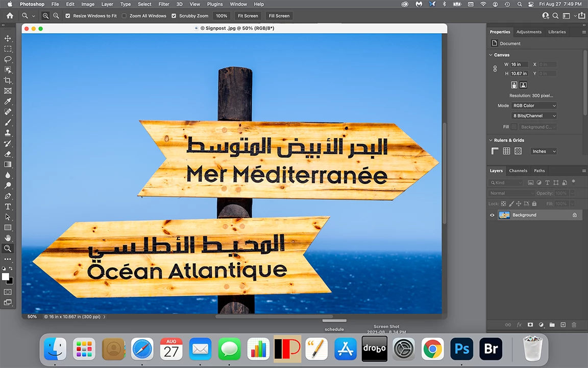The image size is (588, 368).
Task: Click the foreground color swatch
Action: click(5, 277)
